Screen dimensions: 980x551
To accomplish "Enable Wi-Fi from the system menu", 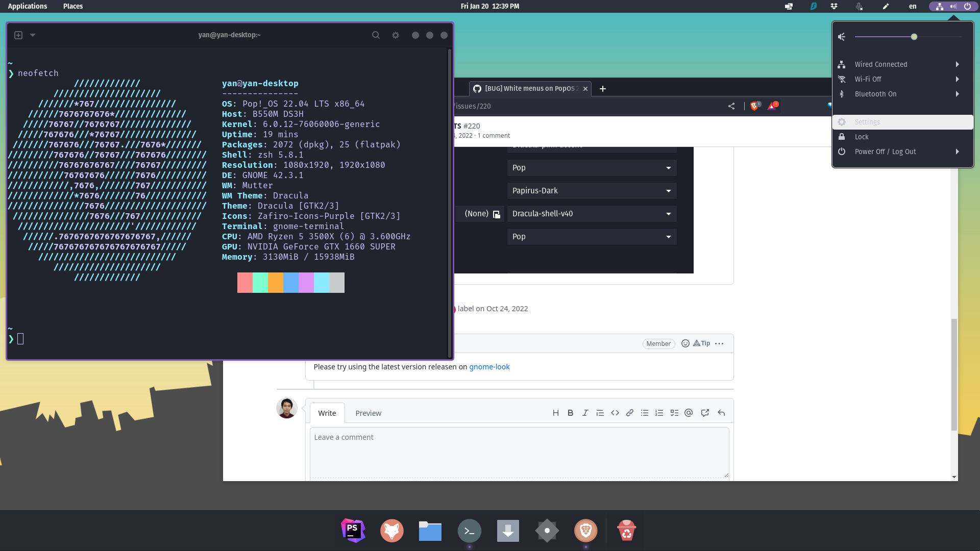I will (902, 79).
